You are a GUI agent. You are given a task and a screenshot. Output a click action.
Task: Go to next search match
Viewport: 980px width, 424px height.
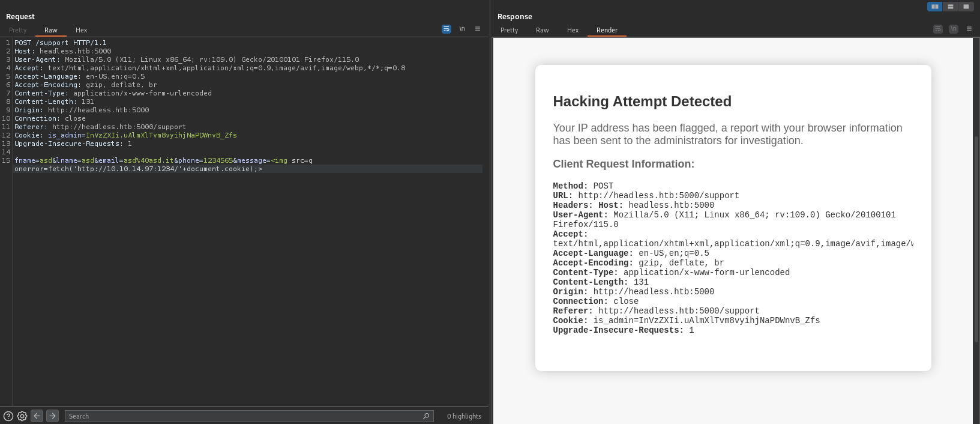[53, 416]
